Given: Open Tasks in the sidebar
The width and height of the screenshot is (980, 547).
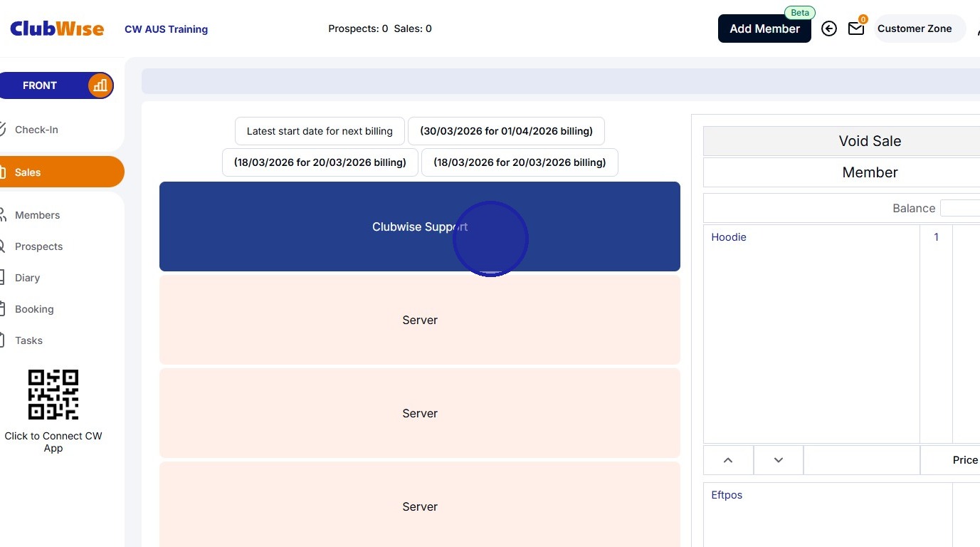Looking at the screenshot, I should (28, 340).
